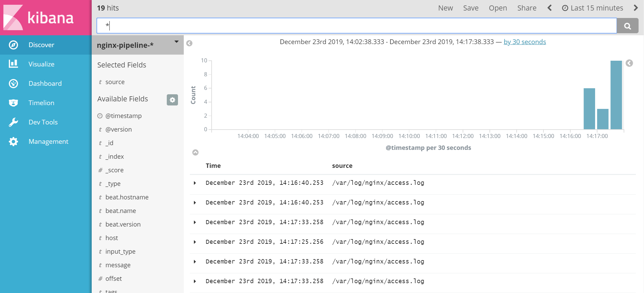Open the Timelion bear icon

13,103
